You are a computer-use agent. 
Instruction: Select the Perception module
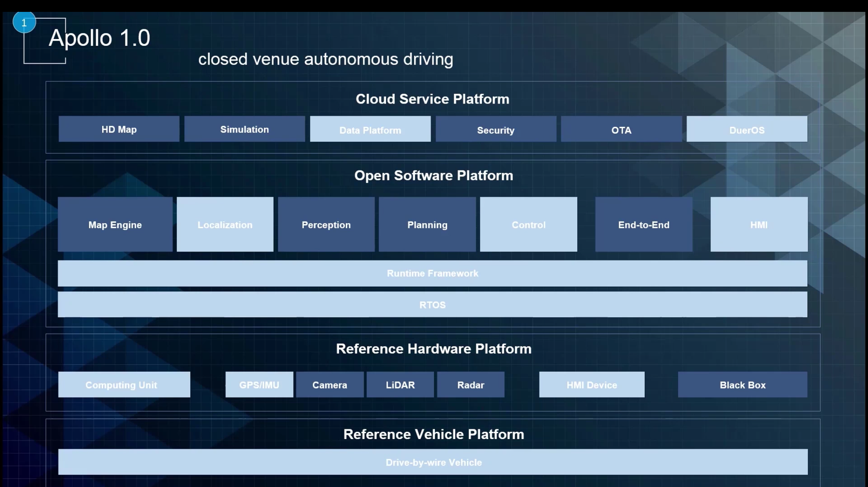coord(326,224)
